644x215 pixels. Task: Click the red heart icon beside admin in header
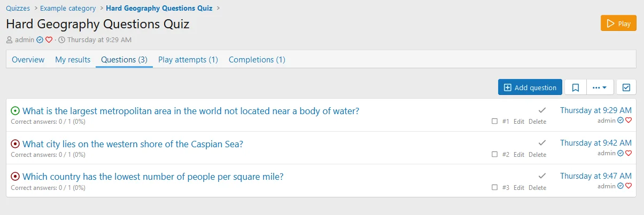49,40
